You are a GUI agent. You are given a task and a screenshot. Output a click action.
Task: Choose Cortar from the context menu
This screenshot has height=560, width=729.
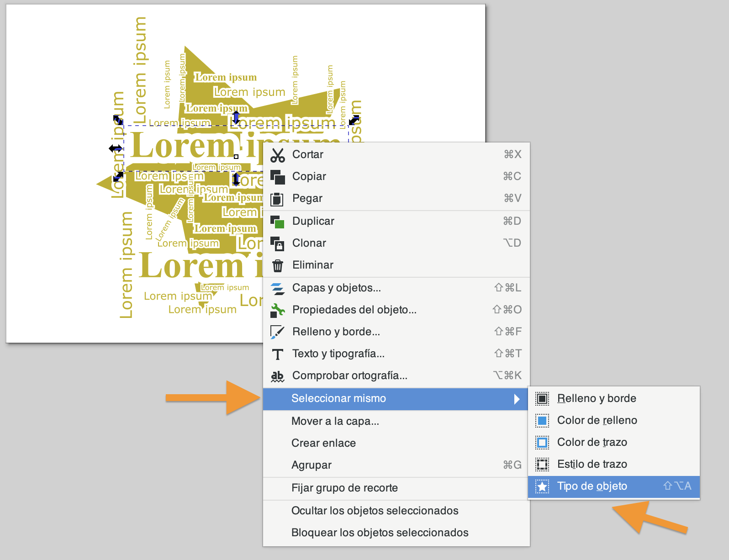point(396,154)
